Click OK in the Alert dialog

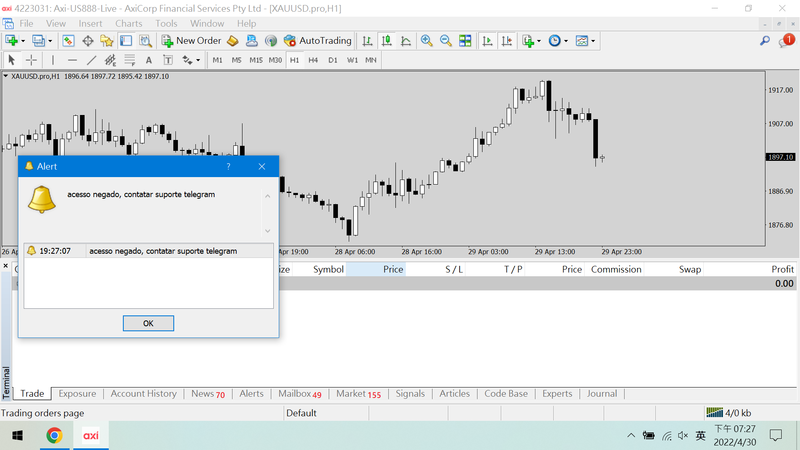(x=148, y=323)
